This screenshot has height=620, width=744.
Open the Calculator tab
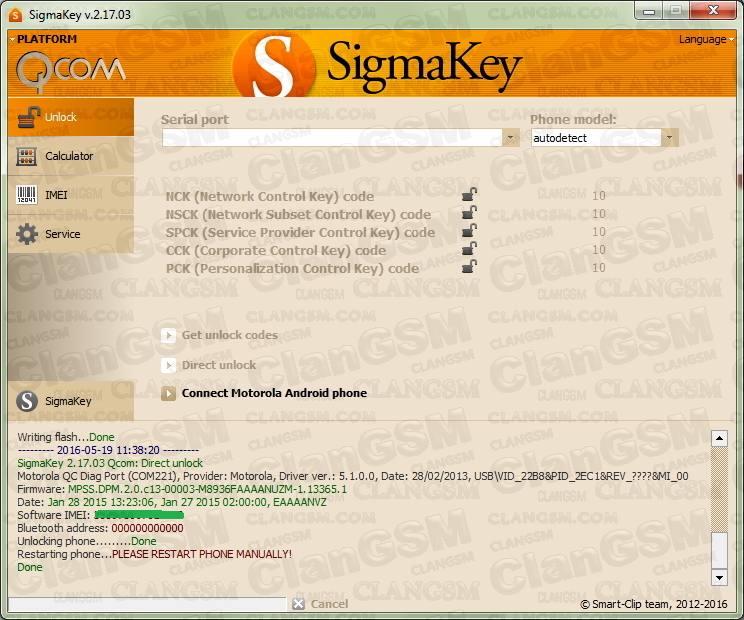pos(71,156)
